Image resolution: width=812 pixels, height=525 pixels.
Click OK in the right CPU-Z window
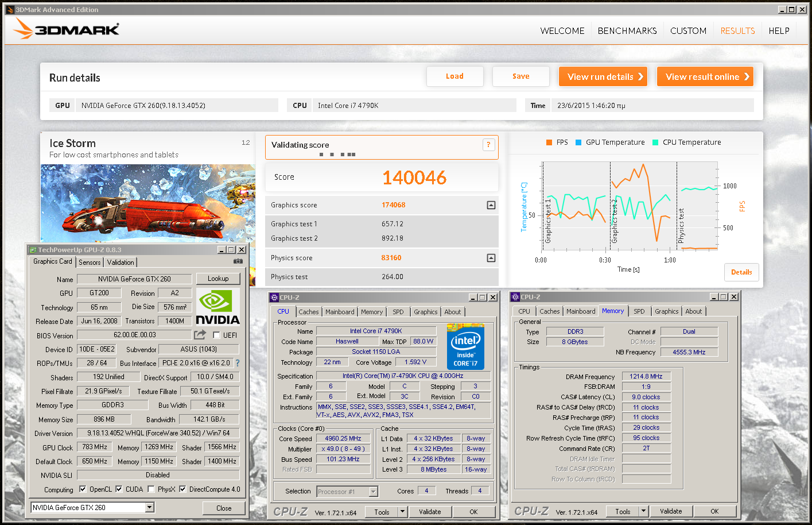pyautogui.click(x=714, y=511)
